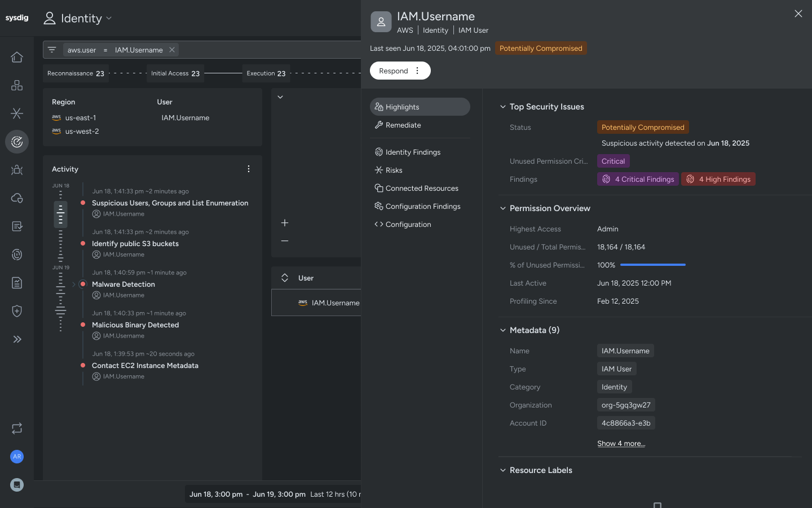Click the chevron dropdown in graph panel

coord(280,97)
